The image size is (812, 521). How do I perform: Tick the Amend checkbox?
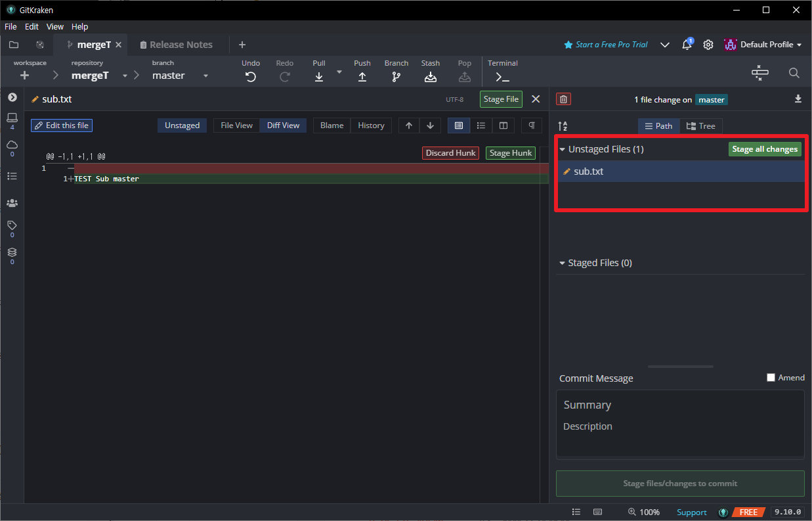point(771,378)
